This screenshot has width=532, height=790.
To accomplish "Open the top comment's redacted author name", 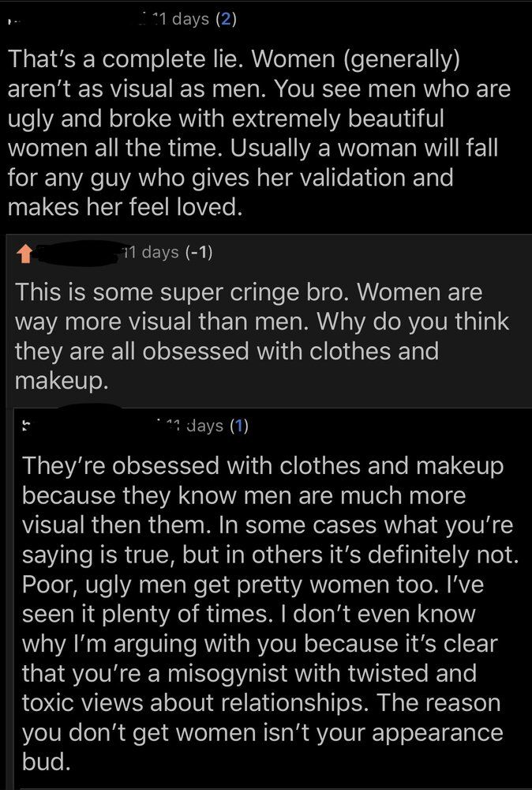I will pyautogui.click(x=79, y=20).
